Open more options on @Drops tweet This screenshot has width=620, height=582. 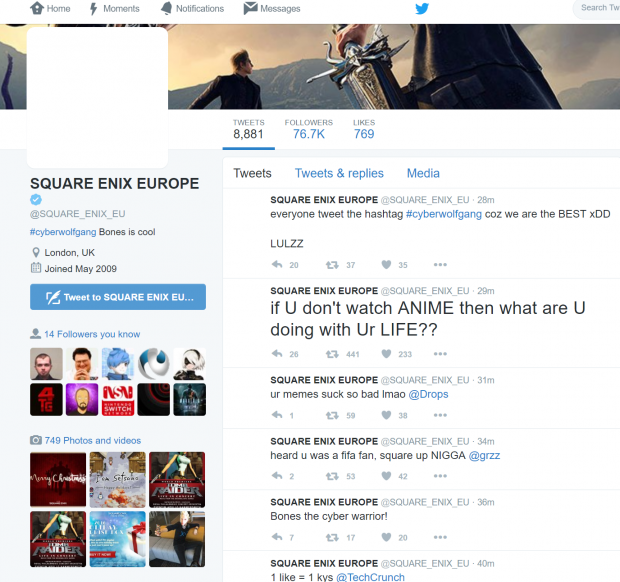point(440,415)
